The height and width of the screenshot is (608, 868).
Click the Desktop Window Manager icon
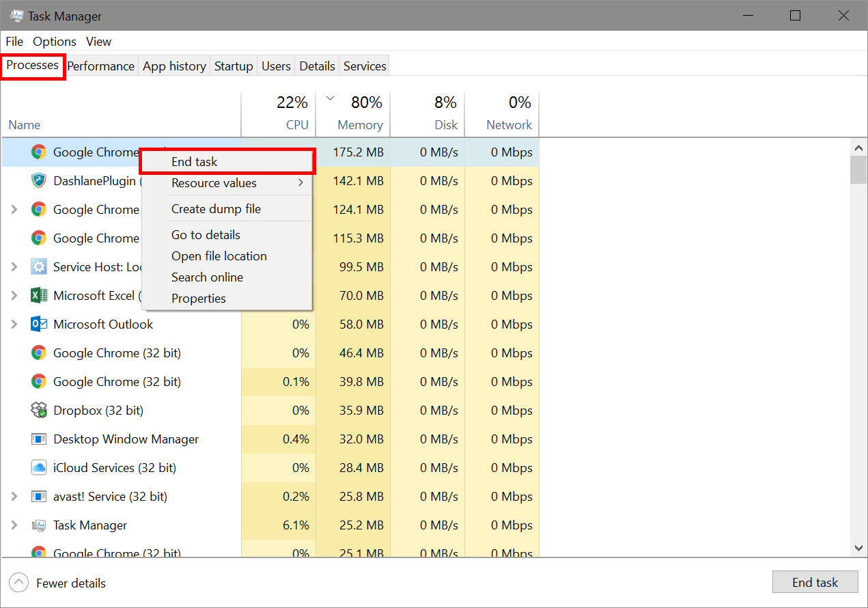(x=40, y=439)
